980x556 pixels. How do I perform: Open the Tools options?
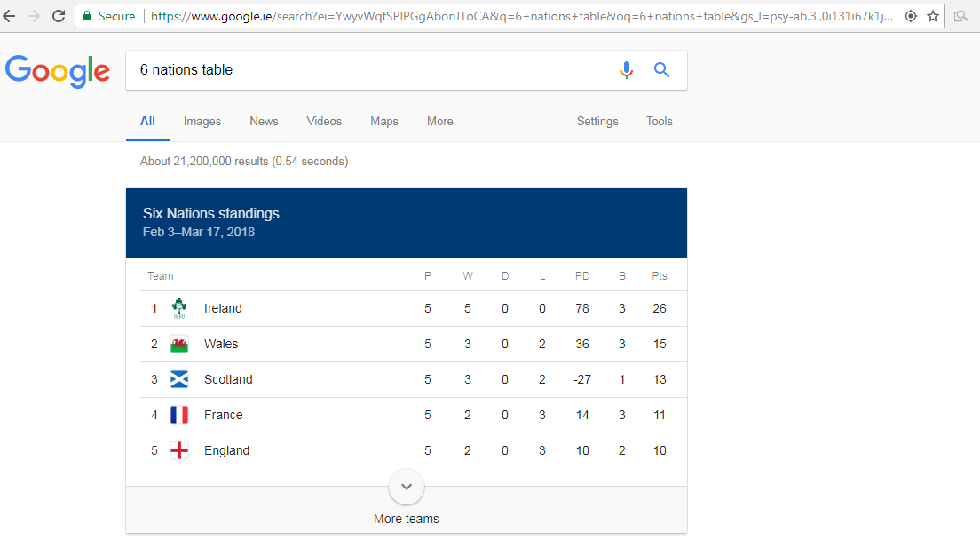pyautogui.click(x=659, y=122)
